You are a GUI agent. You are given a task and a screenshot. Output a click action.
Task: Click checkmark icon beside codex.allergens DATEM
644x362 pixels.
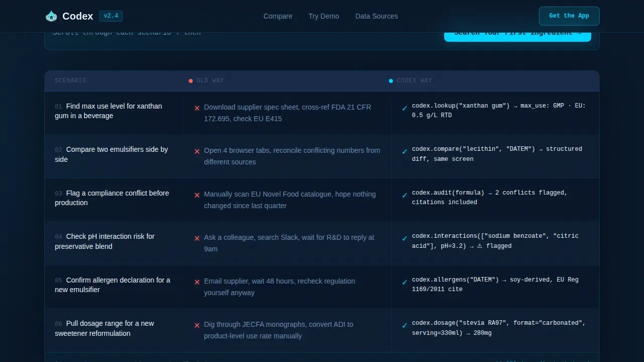click(x=405, y=282)
